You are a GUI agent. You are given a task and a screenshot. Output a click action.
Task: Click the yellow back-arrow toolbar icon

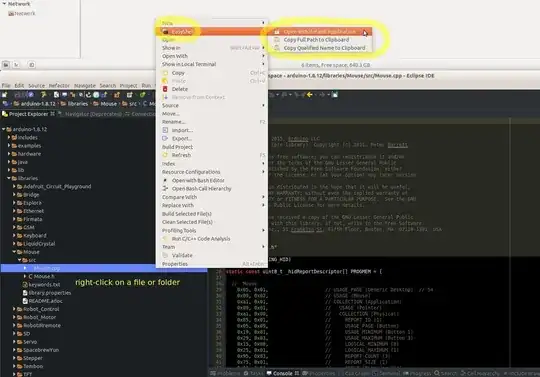(310, 94)
